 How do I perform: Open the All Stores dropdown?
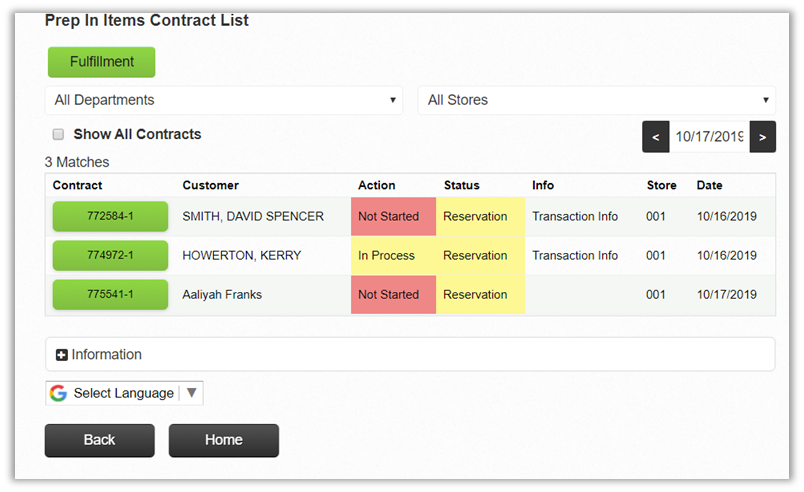597,100
